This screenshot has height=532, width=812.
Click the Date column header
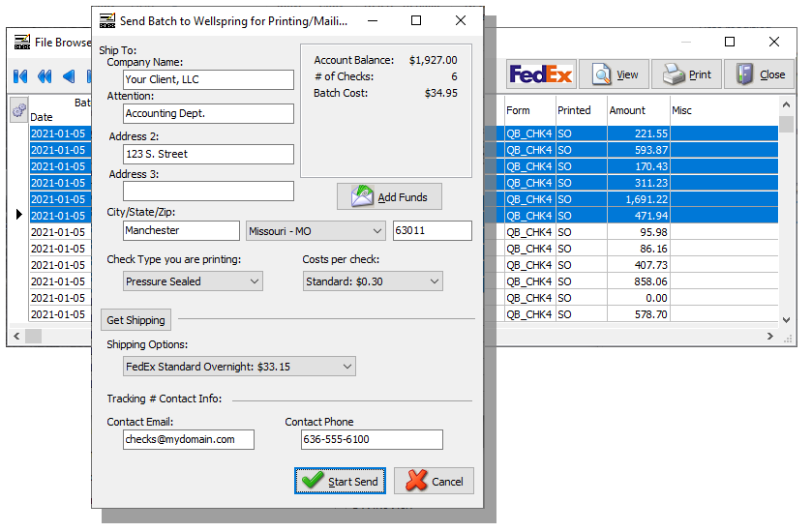pyautogui.click(x=42, y=117)
